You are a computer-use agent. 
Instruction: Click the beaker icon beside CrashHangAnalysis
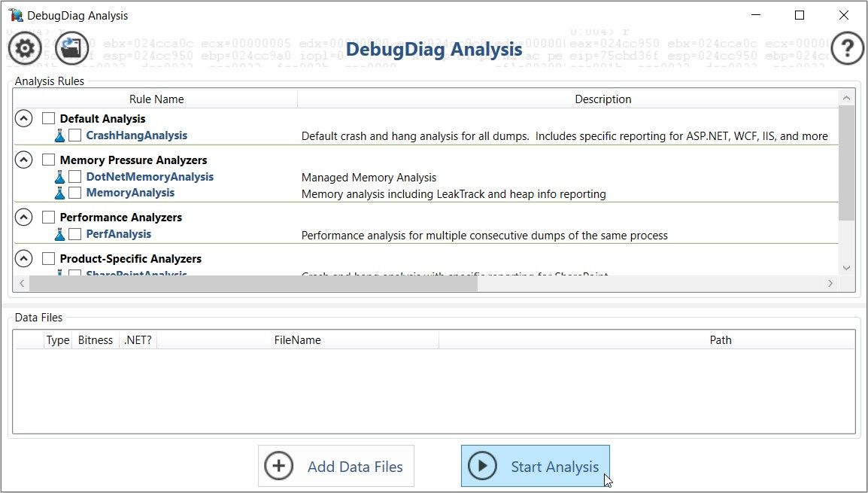point(59,135)
